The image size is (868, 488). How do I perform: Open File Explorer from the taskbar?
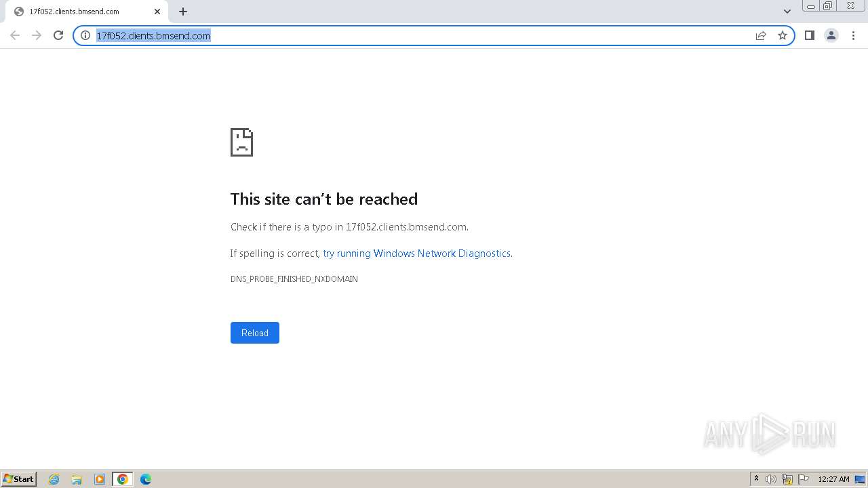click(77, 479)
